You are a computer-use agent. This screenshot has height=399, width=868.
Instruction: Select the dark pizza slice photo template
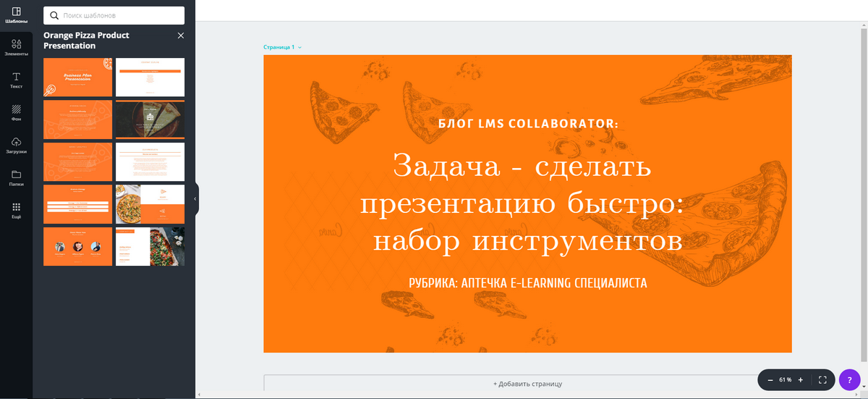150,119
